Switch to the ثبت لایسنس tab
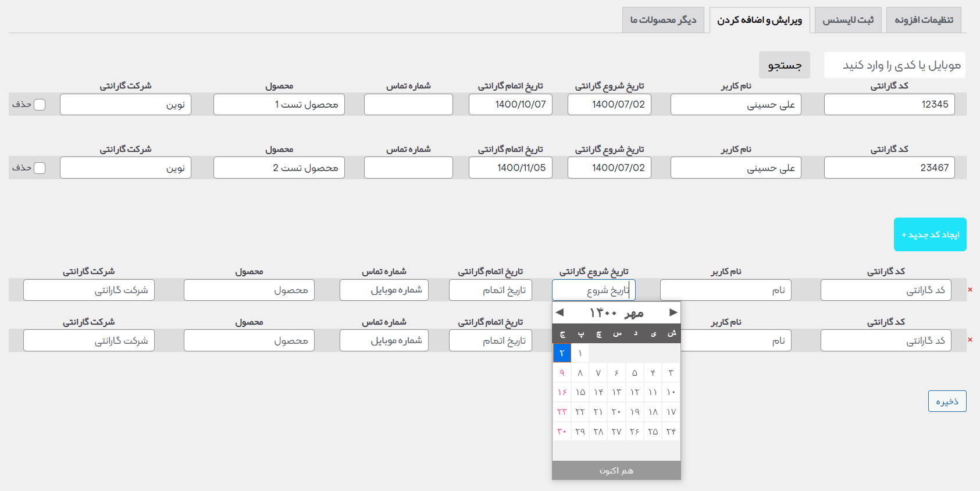The height and width of the screenshot is (491, 980). pos(848,20)
